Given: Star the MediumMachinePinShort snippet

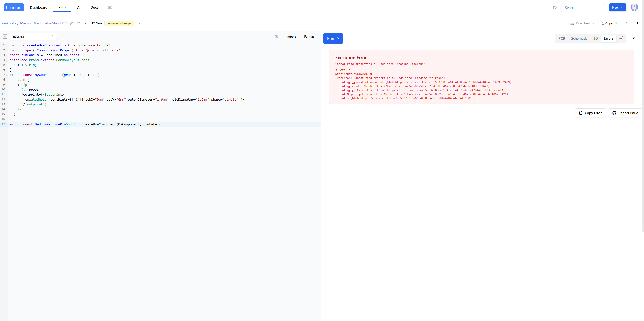Looking at the screenshot, I should click(63, 23).
